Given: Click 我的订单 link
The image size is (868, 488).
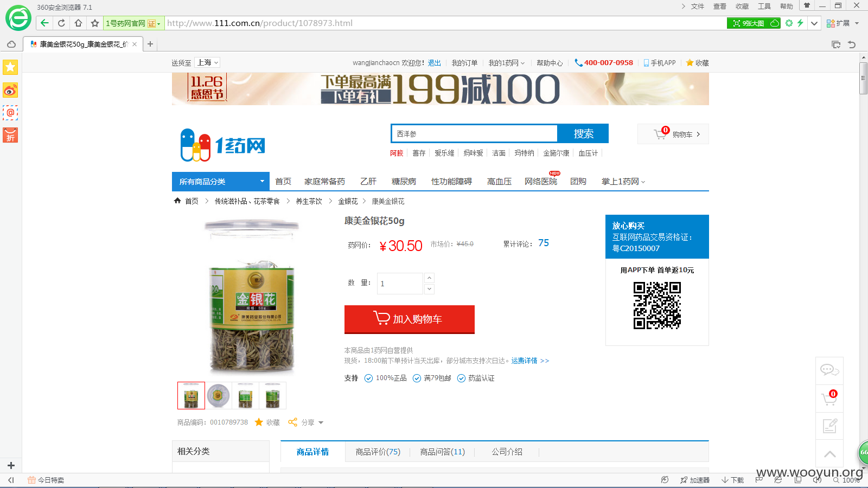Looking at the screenshot, I should [464, 63].
